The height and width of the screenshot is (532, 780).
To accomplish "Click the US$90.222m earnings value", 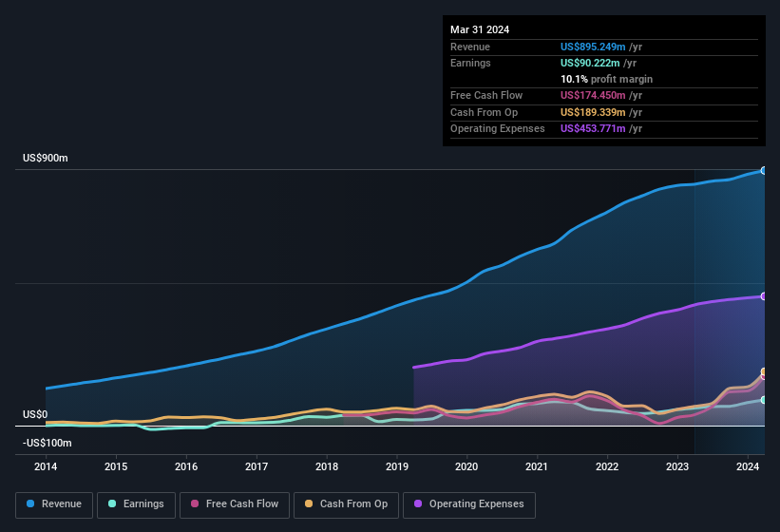I will tap(590, 63).
